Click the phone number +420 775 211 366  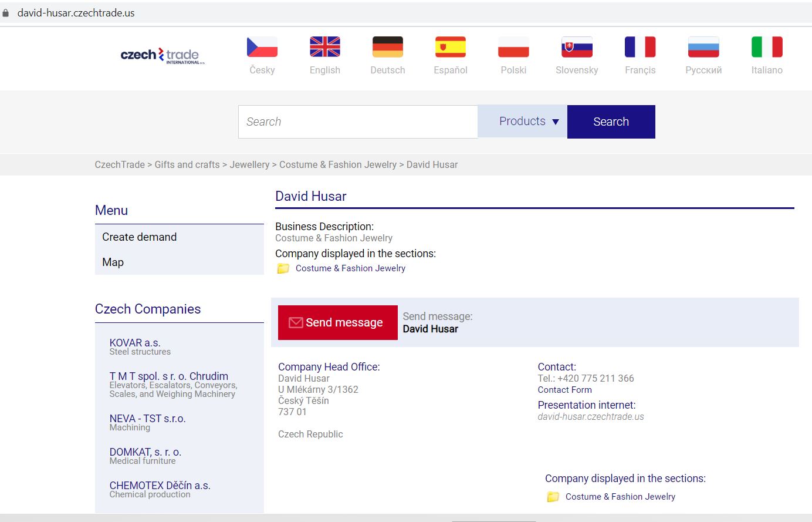[596, 379]
